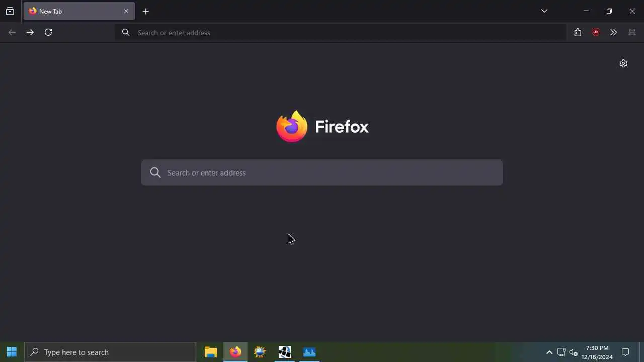Click magnifier inside page search box
The image size is (644, 362).
point(155,172)
